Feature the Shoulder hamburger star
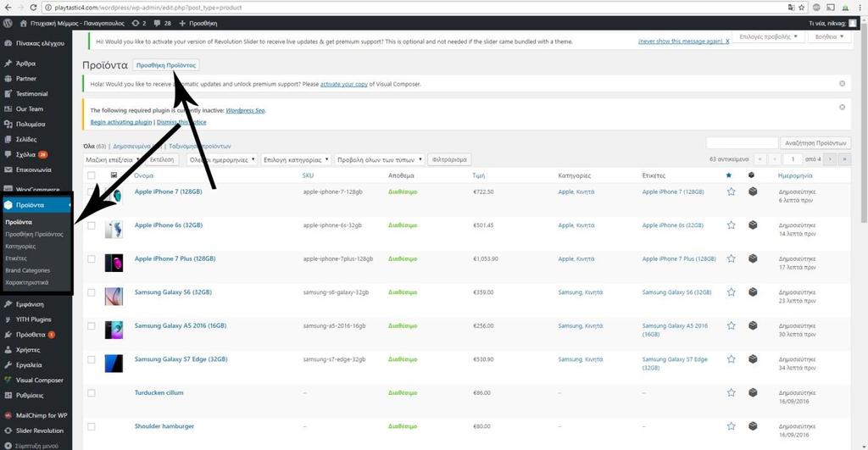Screen dimensions: 868x450 pos(731,426)
